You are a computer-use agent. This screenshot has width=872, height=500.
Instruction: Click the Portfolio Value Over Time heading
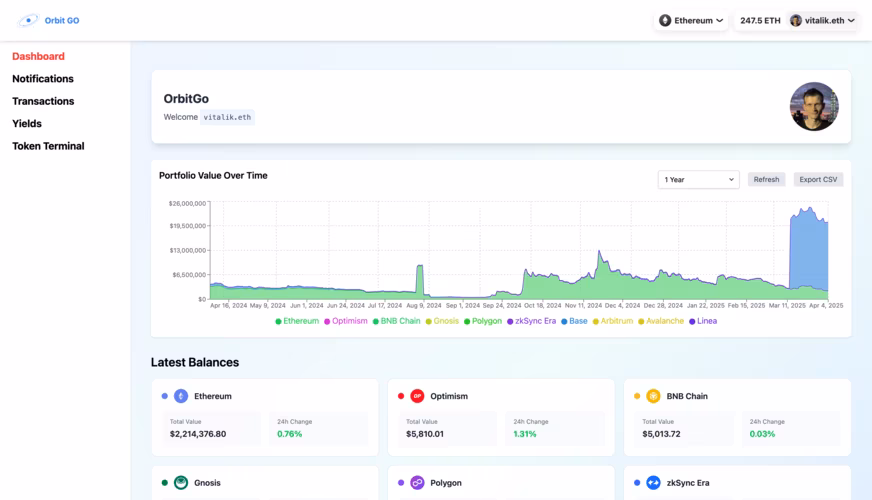click(213, 176)
